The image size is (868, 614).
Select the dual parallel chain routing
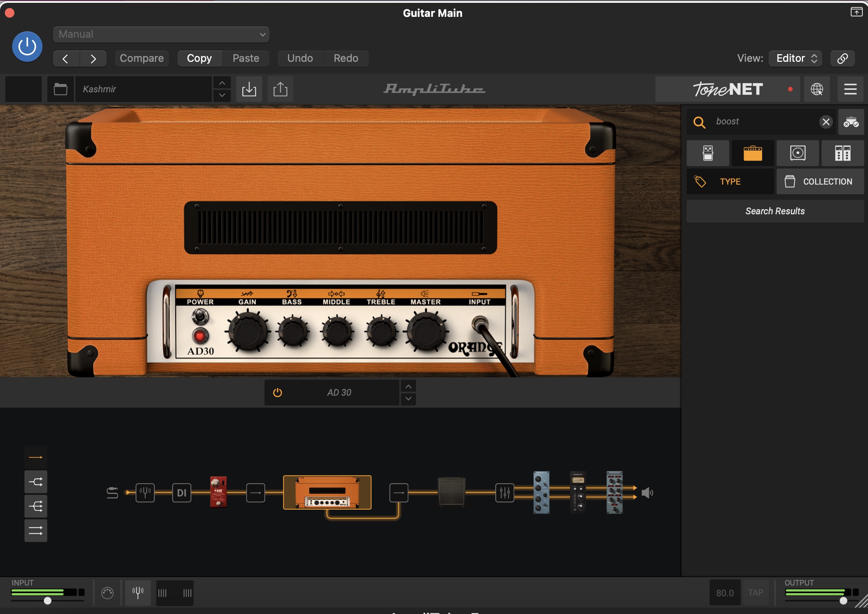[x=36, y=531]
